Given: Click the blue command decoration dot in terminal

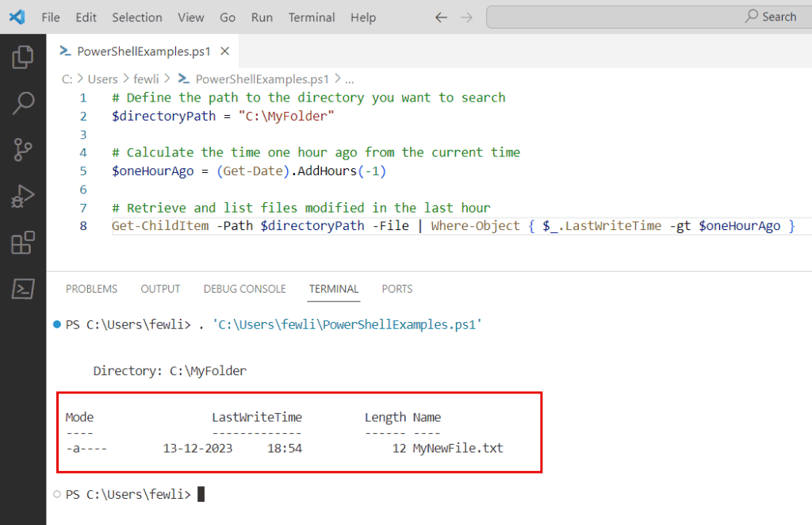Looking at the screenshot, I should click(x=57, y=324).
